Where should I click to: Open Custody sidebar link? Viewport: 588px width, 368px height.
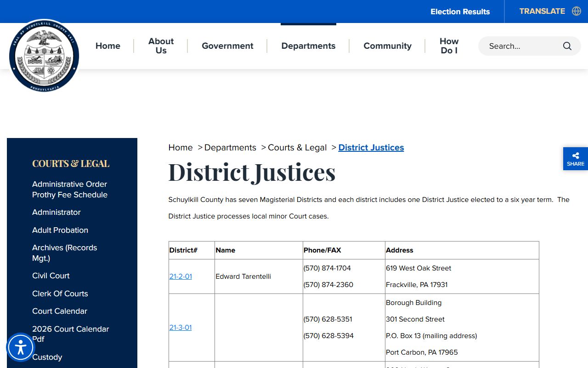pyautogui.click(x=47, y=357)
